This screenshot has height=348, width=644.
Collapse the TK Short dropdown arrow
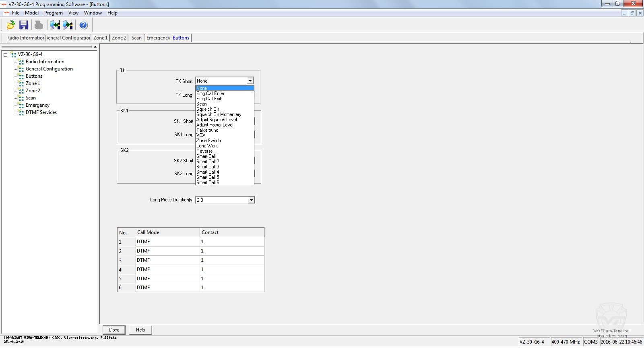click(250, 81)
